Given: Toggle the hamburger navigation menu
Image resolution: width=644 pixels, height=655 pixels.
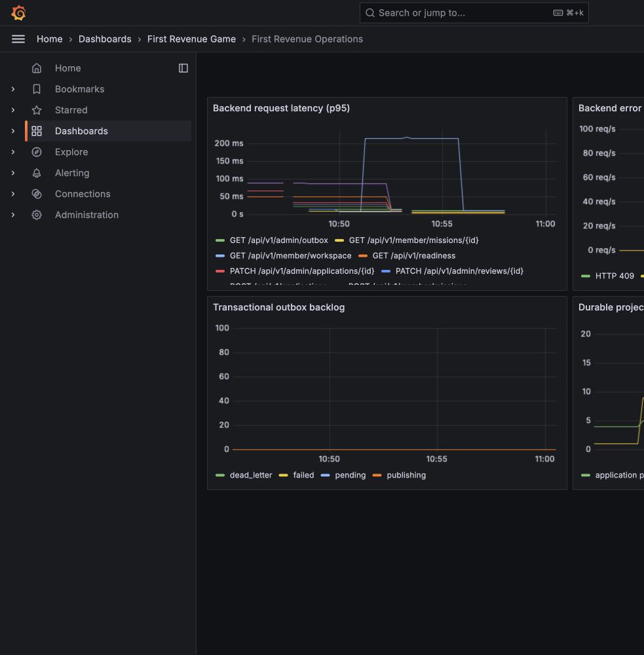Looking at the screenshot, I should [18, 39].
